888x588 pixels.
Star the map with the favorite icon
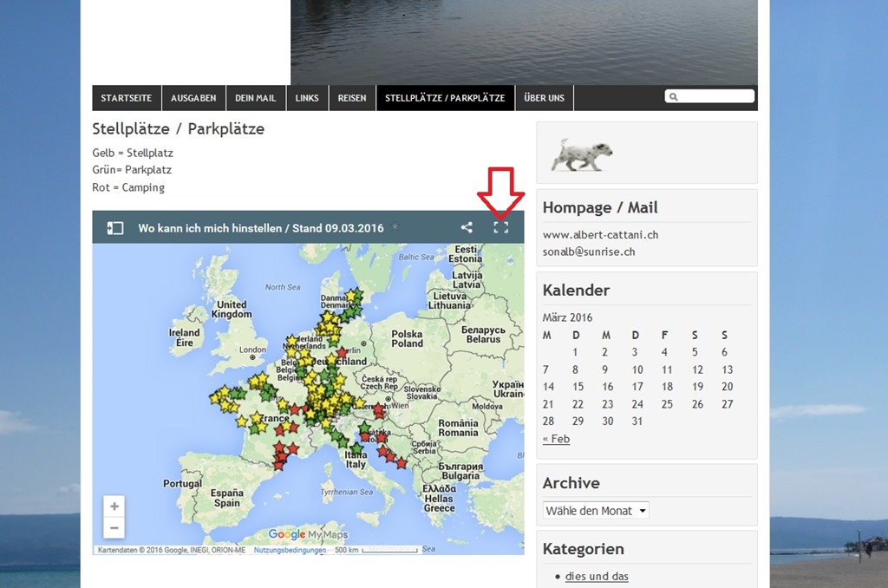pyautogui.click(x=395, y=227)
